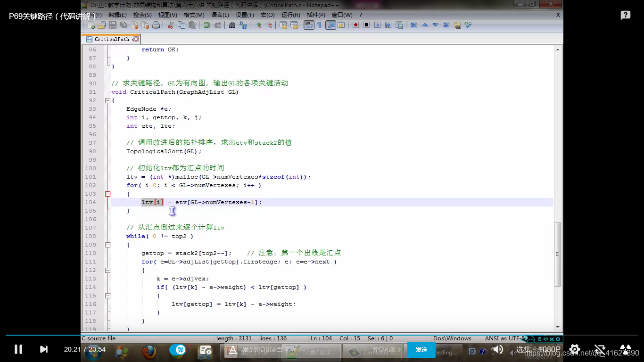Screen dimensions: 644x362
Task: Pause the video playback
Action: point(18,349)
